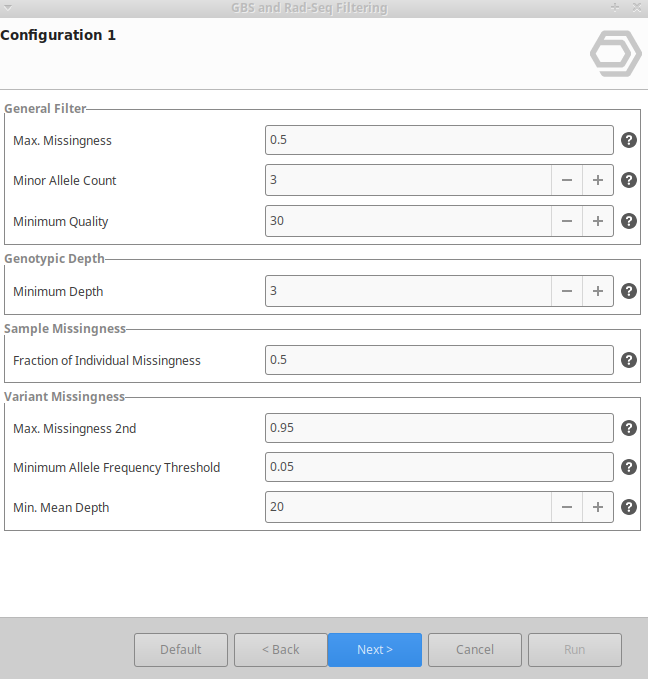Decrement Minimum Quality value
The image size is (648, 679).
tap(567, 221)
